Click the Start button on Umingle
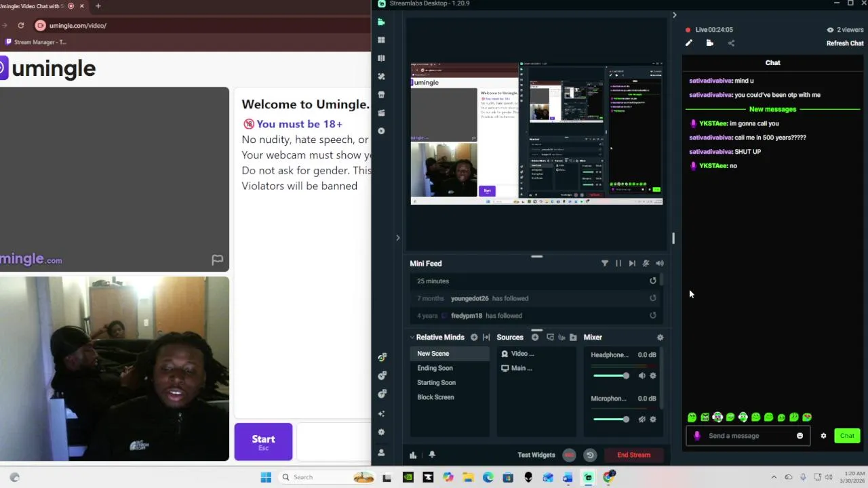This screenshot has height=488, width=868. point(263,442)
